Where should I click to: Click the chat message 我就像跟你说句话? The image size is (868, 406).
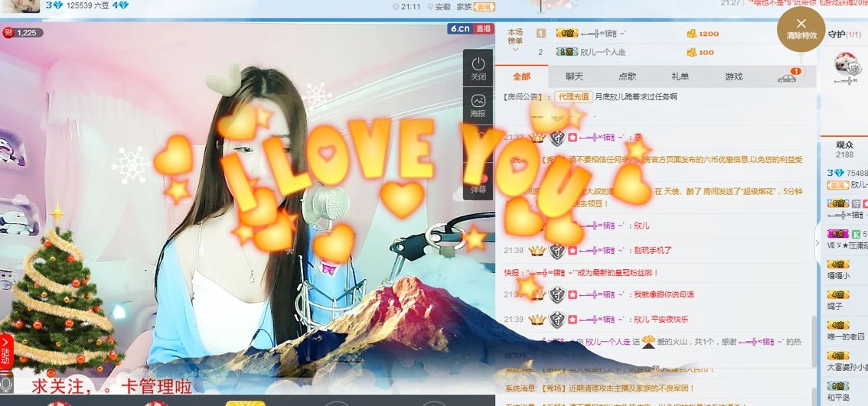(x=664, y=294)
